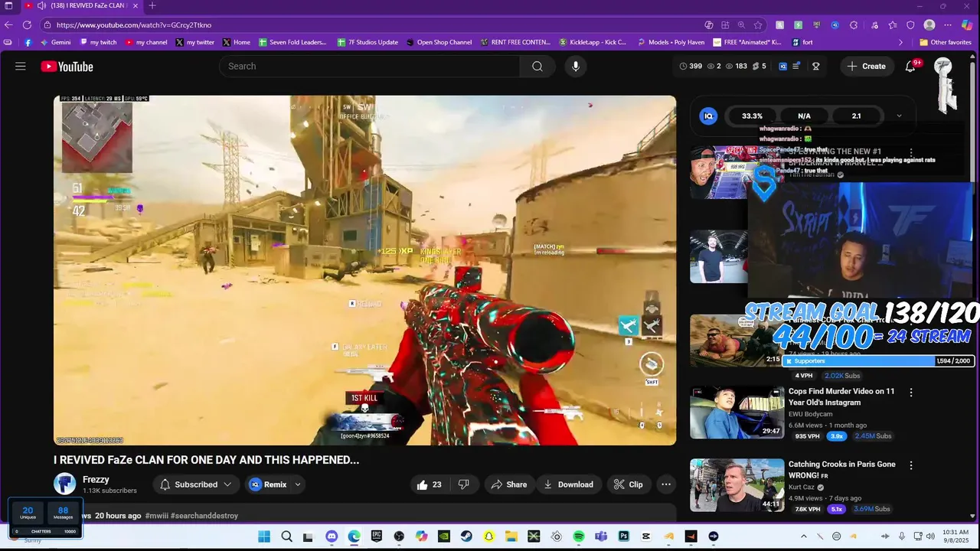Click into the YouTube Search field
980x551 pixels.
369,67
